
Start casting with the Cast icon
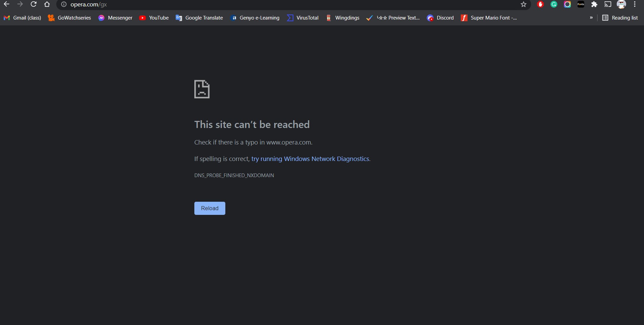pos(608,4)
